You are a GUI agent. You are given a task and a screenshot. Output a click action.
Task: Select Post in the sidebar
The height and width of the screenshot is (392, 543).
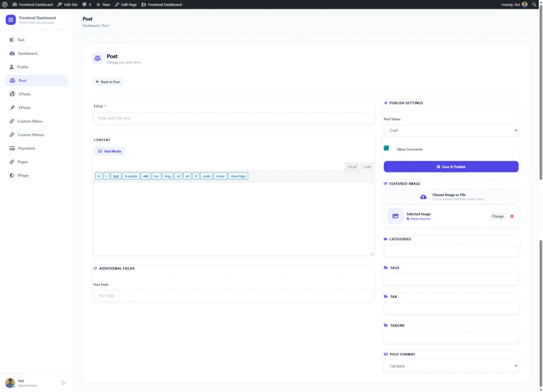[x=37, y=80]
